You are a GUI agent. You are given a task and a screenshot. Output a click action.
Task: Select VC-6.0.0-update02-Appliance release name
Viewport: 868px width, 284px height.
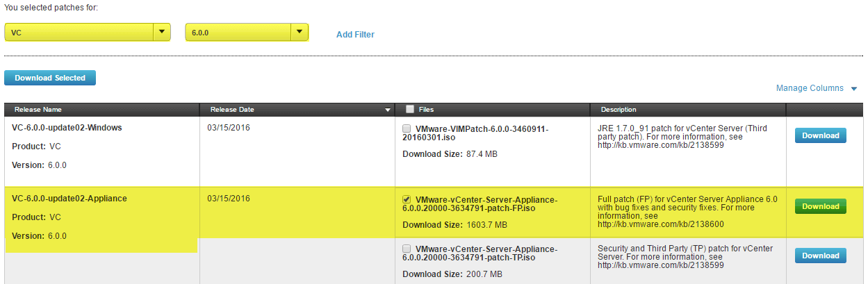(x=69, y=199)
